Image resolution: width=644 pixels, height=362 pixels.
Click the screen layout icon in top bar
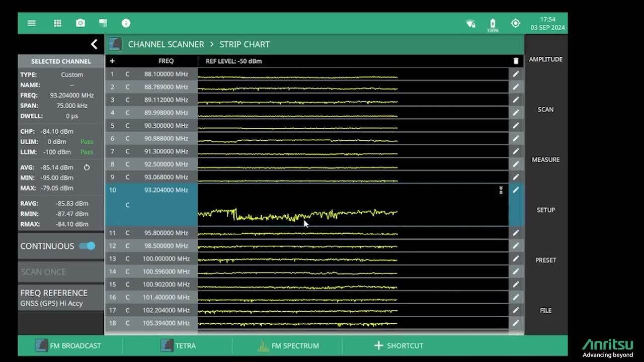click(103, 23)
